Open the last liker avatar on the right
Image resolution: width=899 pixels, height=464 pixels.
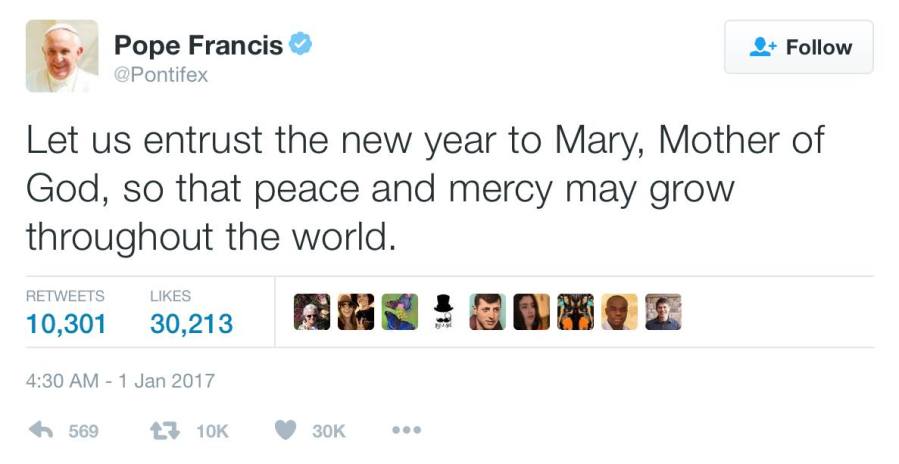click(x=663, y=312)
